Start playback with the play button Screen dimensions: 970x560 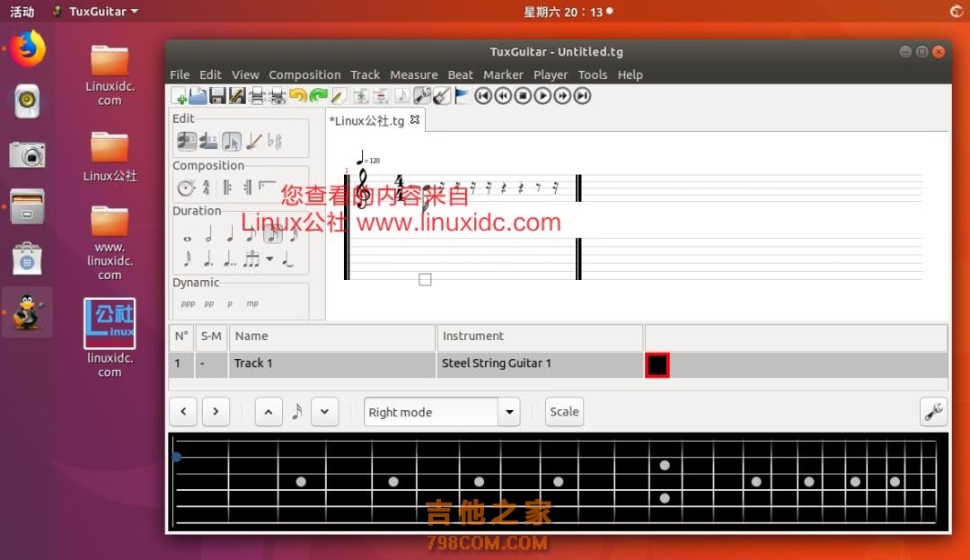[x=542, y=96]
